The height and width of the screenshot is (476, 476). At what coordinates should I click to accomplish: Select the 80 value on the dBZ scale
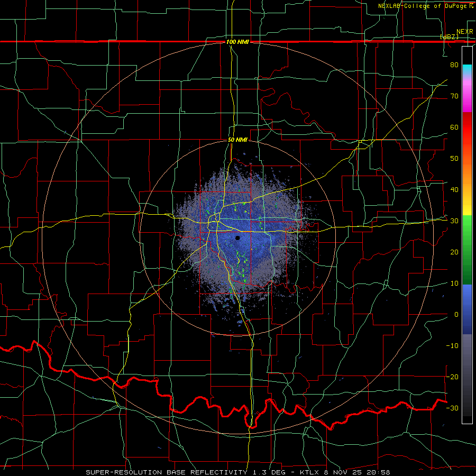click(454, 65)
